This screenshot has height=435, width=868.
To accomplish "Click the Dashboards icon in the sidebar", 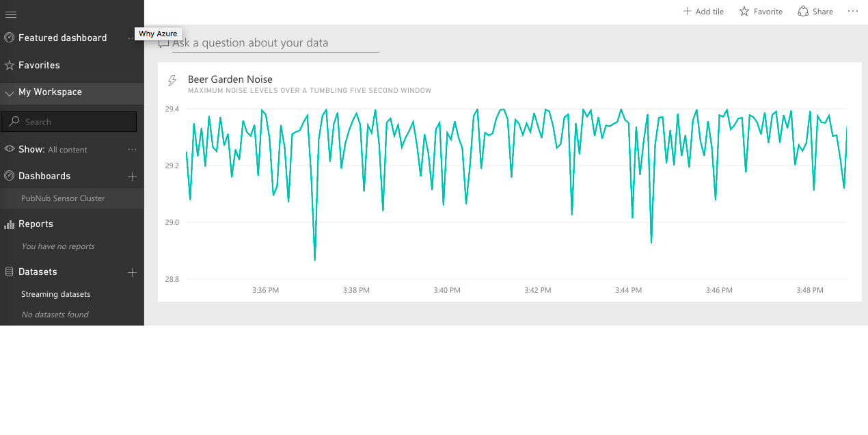I will tap(9, 176).
